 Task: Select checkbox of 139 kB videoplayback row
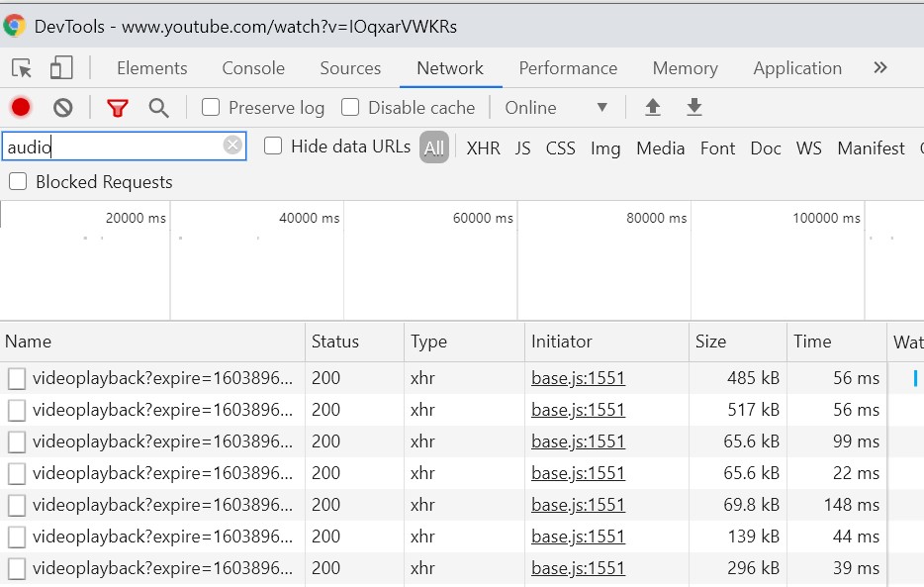pyautogui.click(x=17, y=537)
